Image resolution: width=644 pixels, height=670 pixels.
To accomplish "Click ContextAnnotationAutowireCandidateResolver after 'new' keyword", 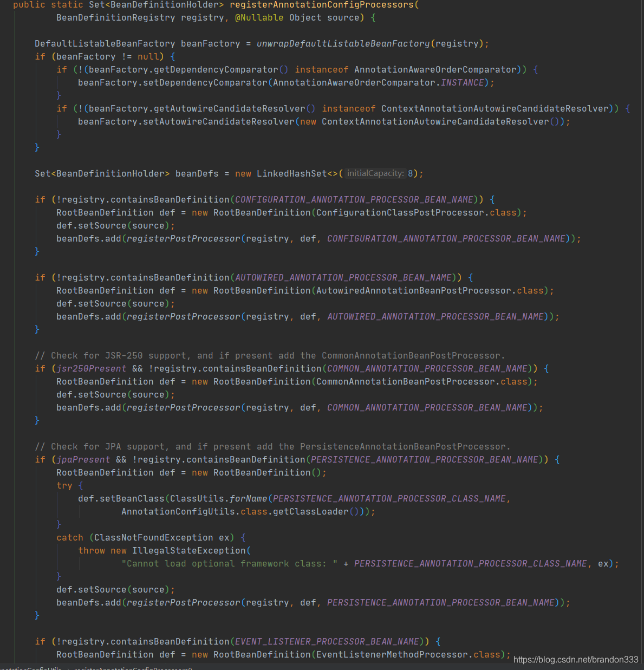I will click(435, 122).
